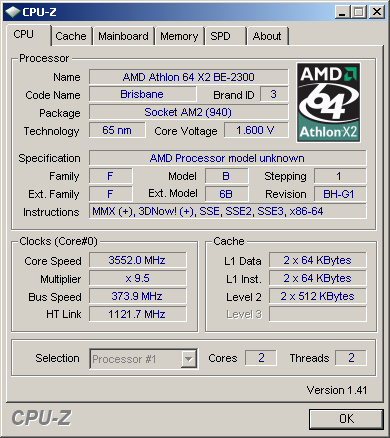
Task: Click the Specification field
Action: tap(228, 158)
